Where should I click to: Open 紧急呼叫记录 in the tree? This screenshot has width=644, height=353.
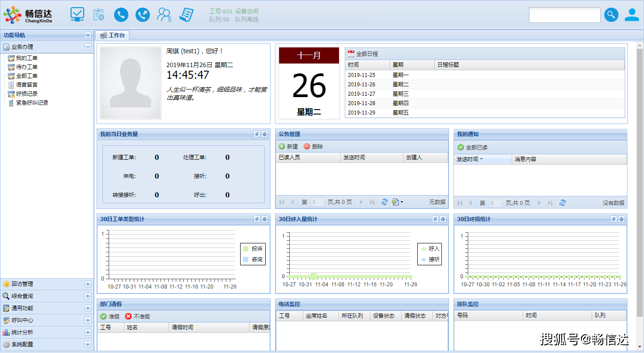click(32, 103)
